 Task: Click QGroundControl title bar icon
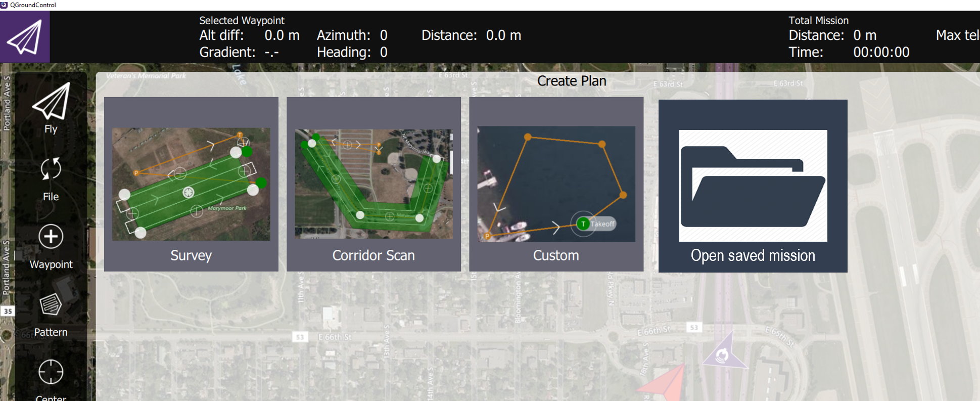point(4,5)
